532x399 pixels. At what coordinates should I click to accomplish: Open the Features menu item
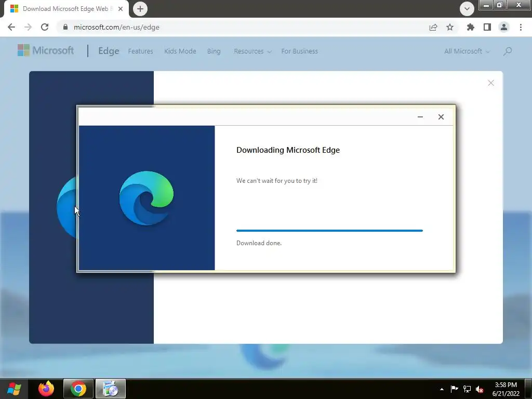[x=140, y=51]
